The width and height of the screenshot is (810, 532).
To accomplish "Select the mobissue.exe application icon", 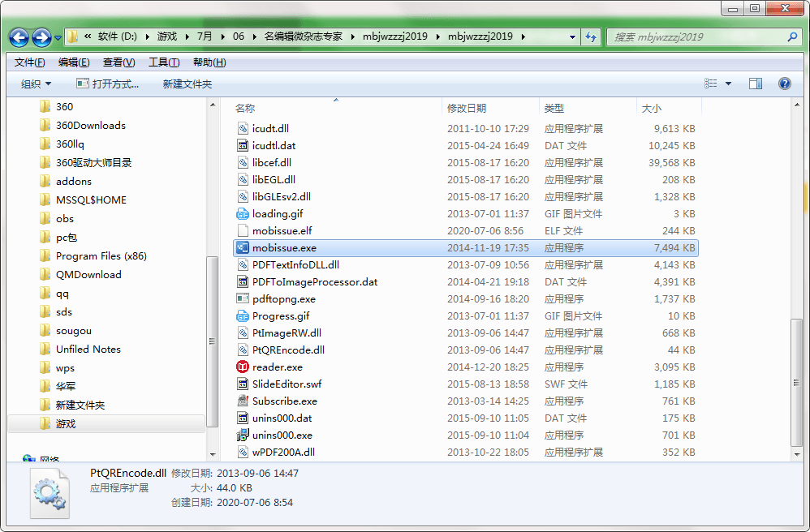I will coord(243,247).
